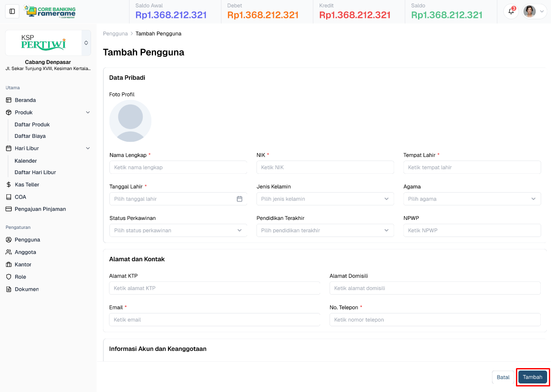Open notifications via the bell icon
The width and height of the screenshot is (551, 392).
point(511,12)
